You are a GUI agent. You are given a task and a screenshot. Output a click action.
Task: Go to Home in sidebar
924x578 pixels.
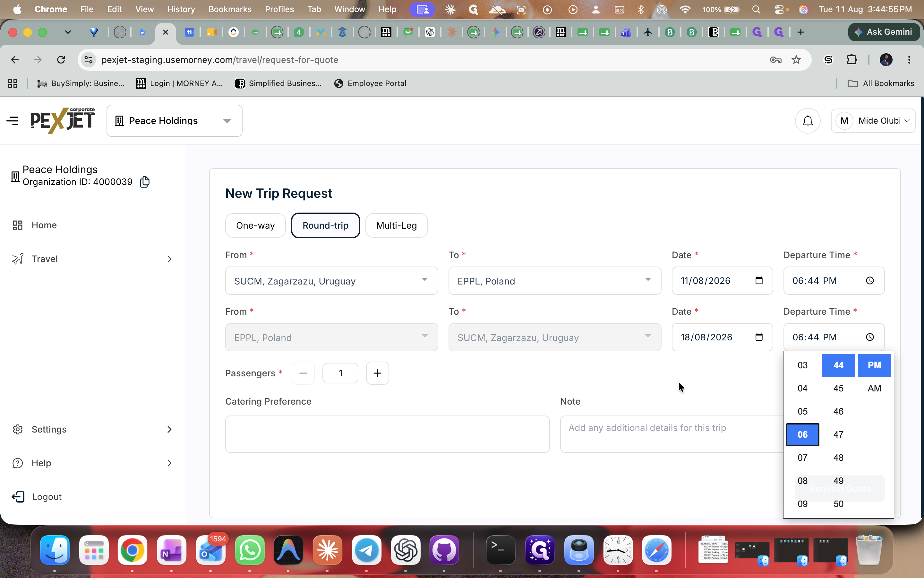tap(44, 225)
